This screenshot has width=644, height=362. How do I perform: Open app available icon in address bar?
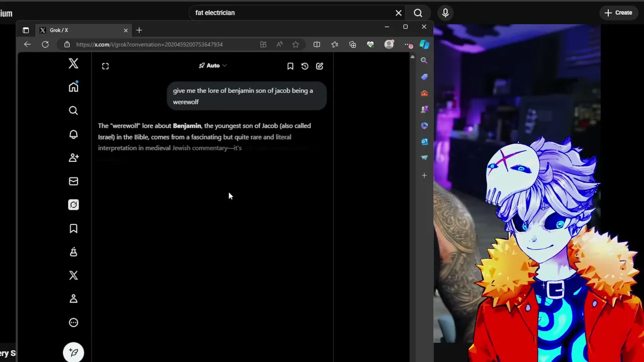pos(263,44)
